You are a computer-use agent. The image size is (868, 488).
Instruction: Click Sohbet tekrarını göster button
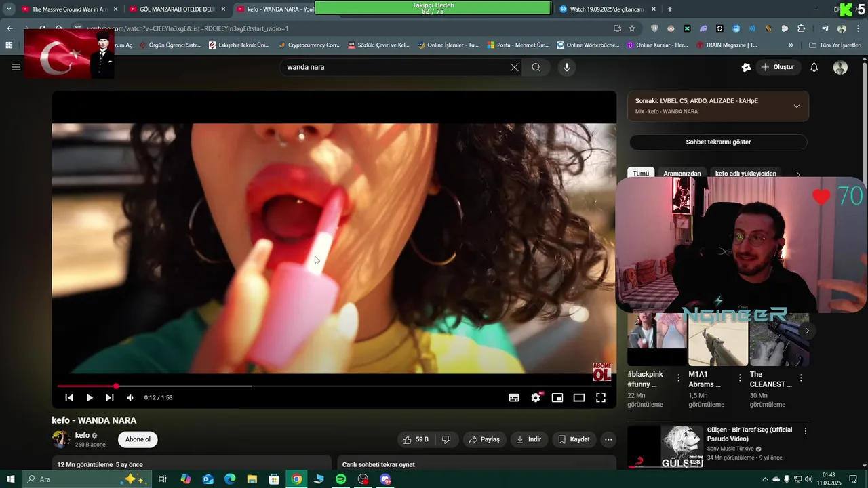[x=718, y=142]
